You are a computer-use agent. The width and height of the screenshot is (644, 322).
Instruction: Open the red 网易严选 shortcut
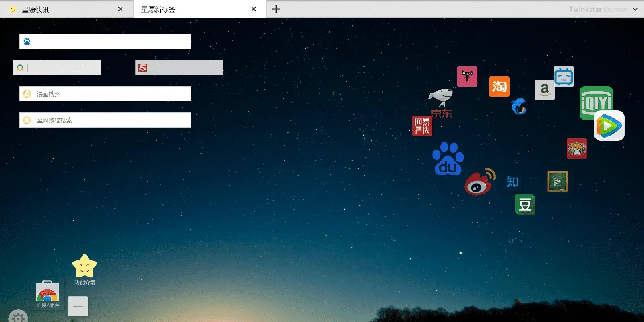coord(422,126)
